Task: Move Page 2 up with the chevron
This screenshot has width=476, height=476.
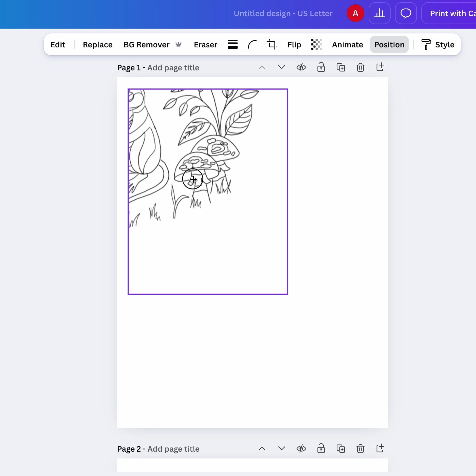Action: pyautogui.click(x=262, y=449)
